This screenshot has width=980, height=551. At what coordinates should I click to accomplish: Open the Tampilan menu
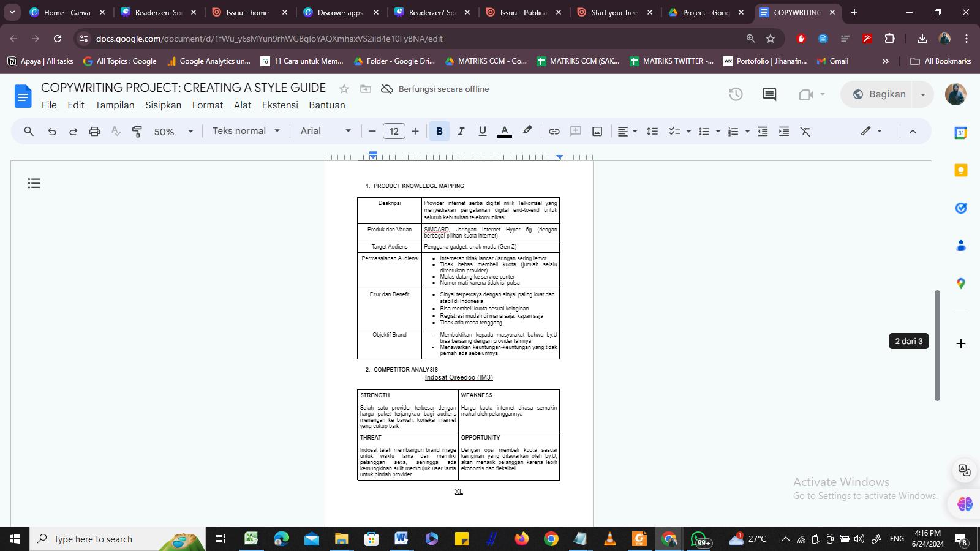(115, 105)
